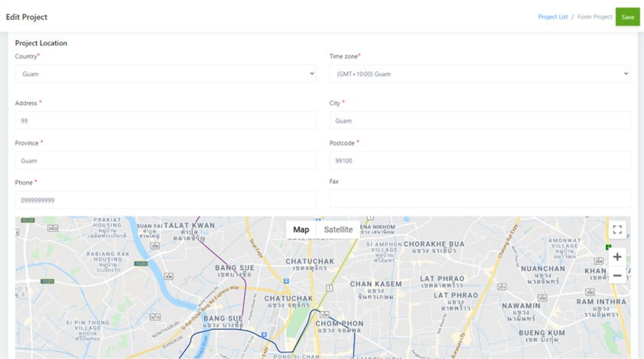Zoom in on the map with plus icon
Viewport: 644px width, 359px height.
pyautogui.click(x=617, y=256)
